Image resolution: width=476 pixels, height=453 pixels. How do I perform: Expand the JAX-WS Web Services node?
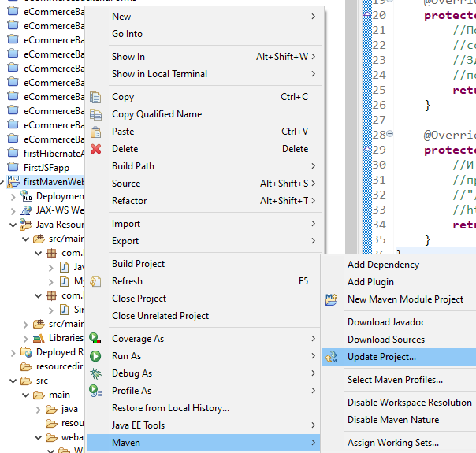(x=13, y=211)
